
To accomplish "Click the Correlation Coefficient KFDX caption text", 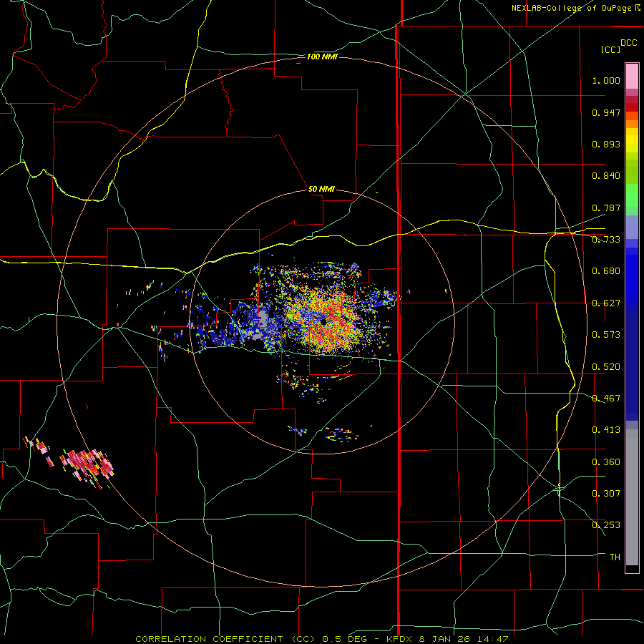I will click(x=321, y=639).
